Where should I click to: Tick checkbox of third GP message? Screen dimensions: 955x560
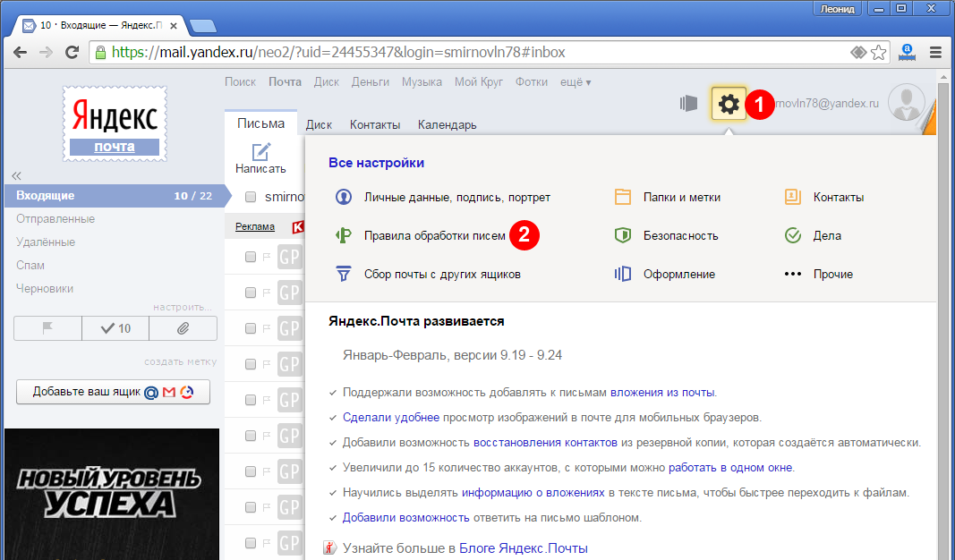(x=251, y=328)
